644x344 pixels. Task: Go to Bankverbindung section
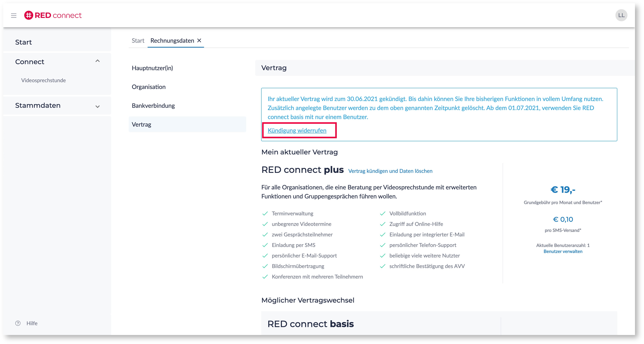pyautogui.click(x=153, y=106)
